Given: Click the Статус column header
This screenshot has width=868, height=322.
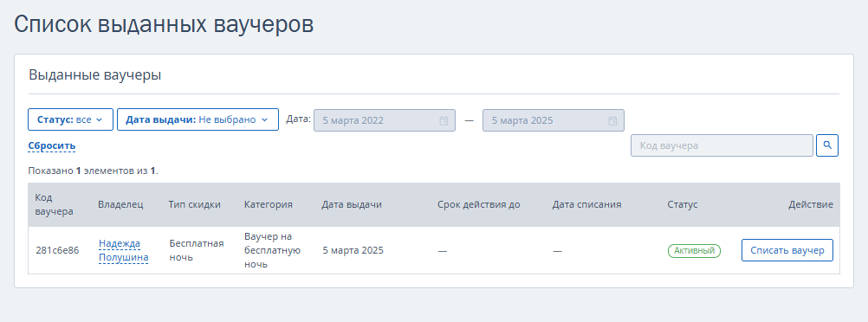Looking at the screenshot, I should pyautogui.click(x=683, y=204).
